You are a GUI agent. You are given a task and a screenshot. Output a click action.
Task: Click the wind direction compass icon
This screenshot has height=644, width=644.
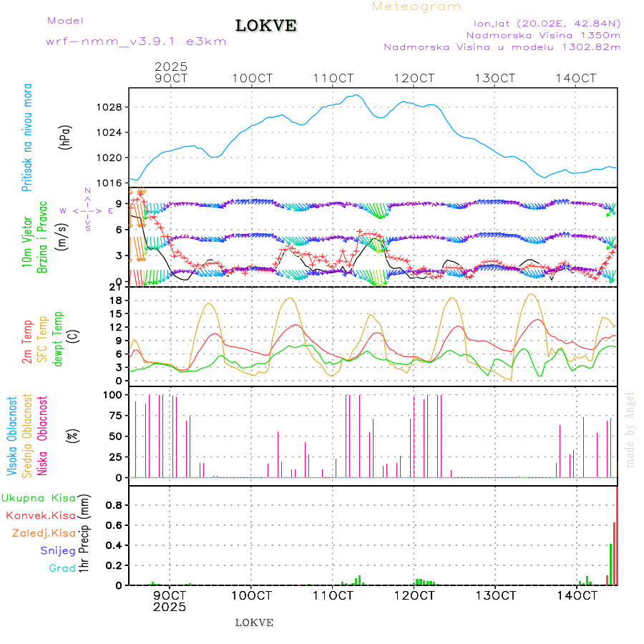pos(87,210)
